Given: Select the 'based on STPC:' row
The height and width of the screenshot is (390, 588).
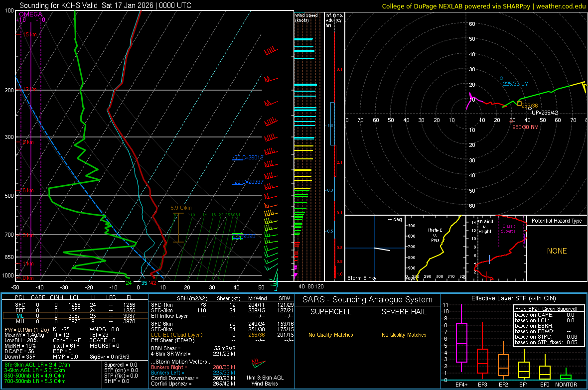Looking at the screenshot, I should coord(546,337).
